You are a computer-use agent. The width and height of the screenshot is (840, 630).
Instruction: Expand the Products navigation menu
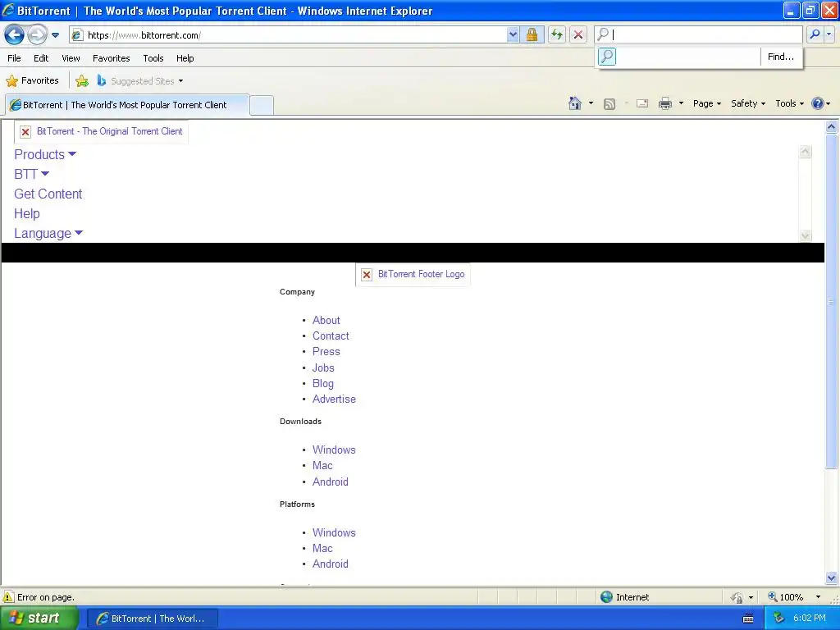click(45, 154)
